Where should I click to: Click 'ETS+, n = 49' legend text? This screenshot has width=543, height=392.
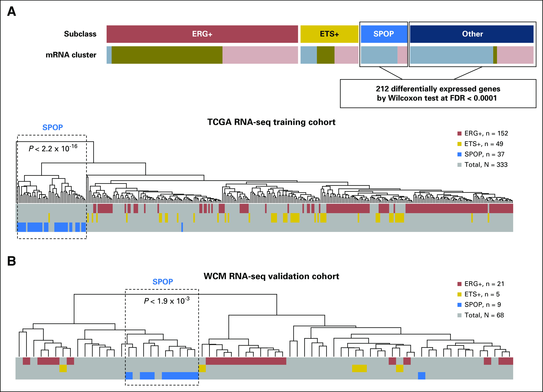[484, 144]
